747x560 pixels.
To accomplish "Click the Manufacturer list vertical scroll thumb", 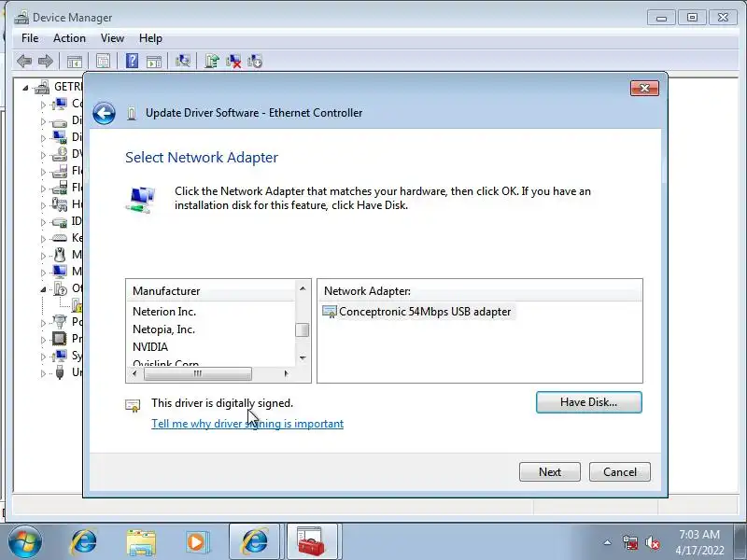I will (302, 330).
